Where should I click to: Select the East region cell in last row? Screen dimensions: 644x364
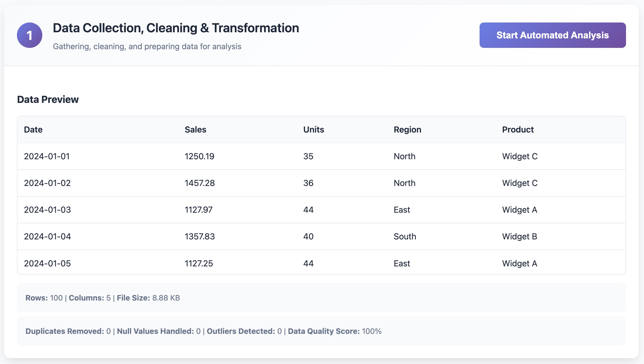pos(402,263)
